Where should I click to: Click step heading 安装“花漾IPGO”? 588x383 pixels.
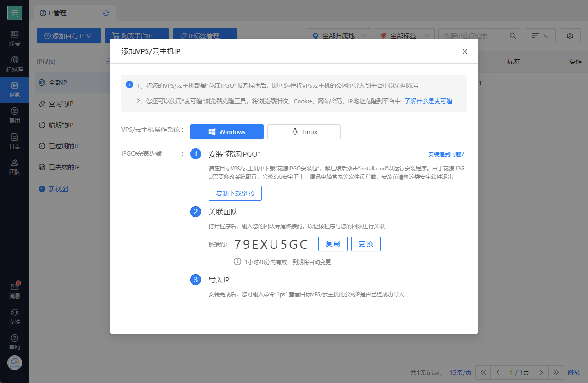[235, 154]
